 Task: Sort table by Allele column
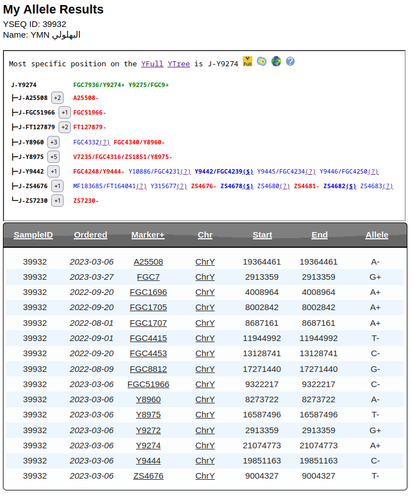click(x=377, y=235)
